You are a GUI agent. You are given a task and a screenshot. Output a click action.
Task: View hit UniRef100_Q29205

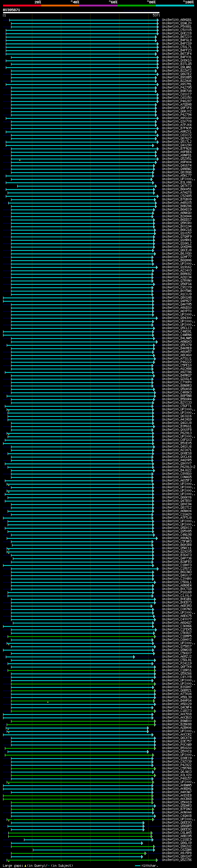coord(177,552)
